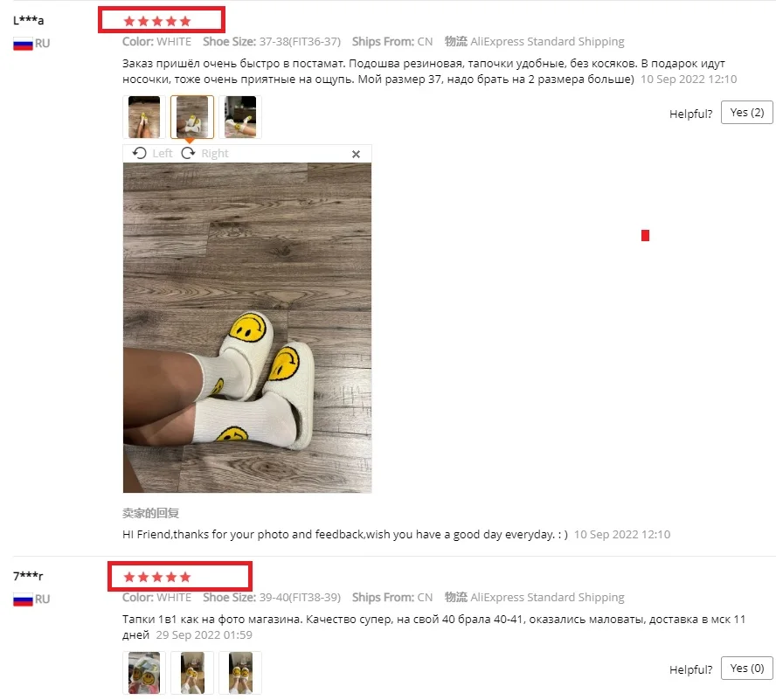Click the reviewer name L***a

pyautogui.click(x=28, y=20)
